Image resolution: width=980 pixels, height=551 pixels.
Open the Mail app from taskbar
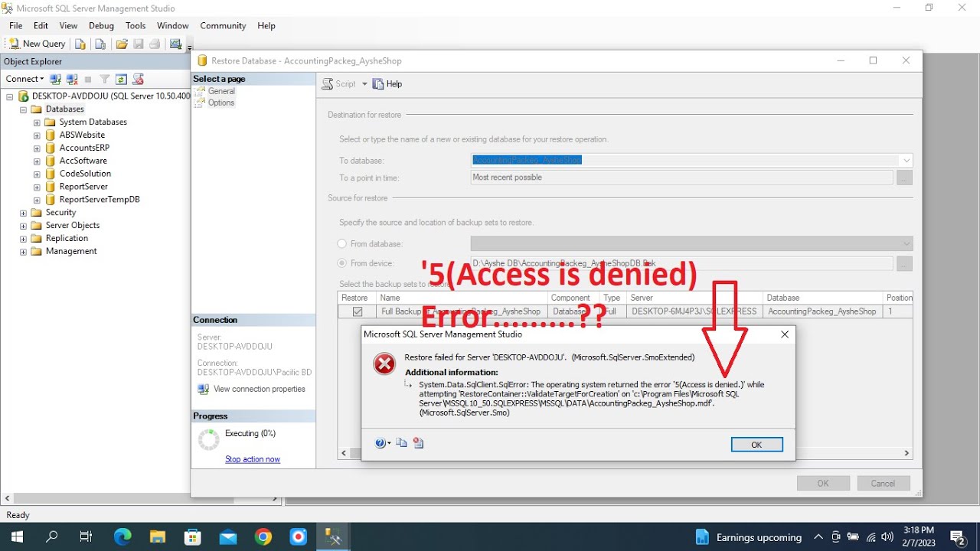coord(227,537)
